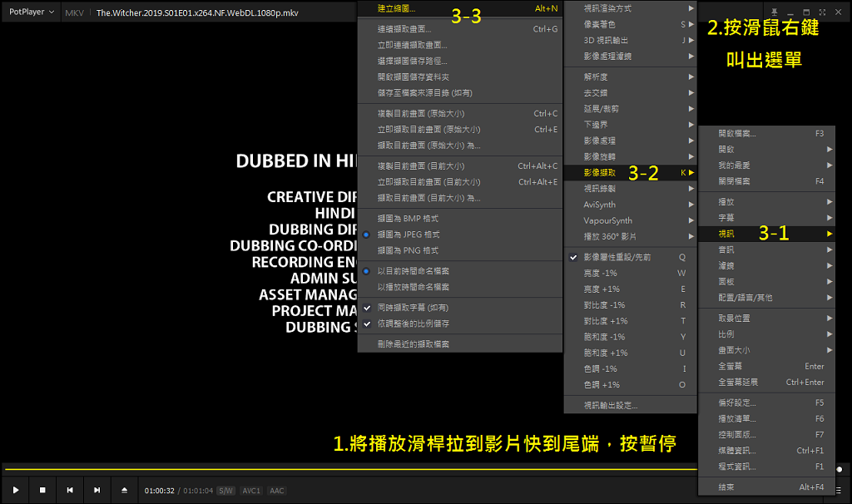The height and width of the screenshot is (504, 852).
Task: Open 視訊輸出設定... dialog
Action: [x=631, y=405]
